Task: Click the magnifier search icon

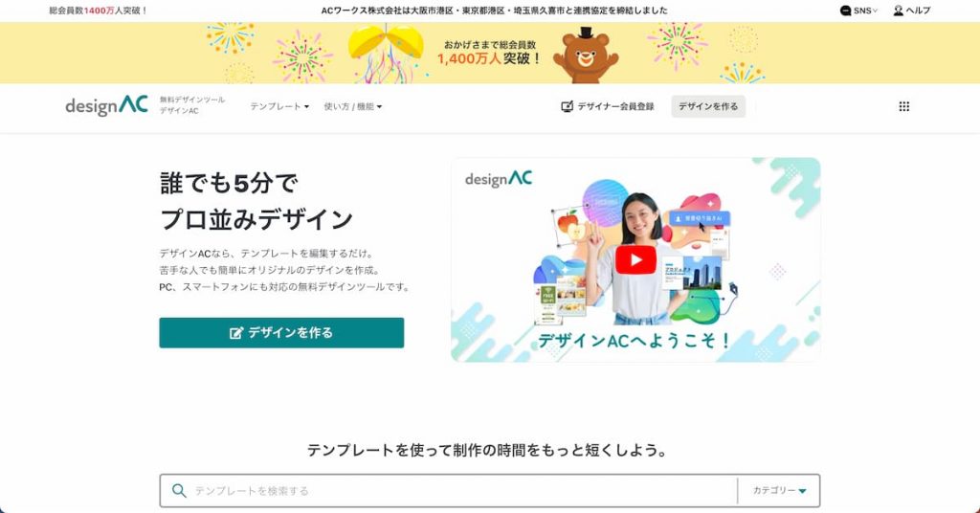Action: pos(179,490)
